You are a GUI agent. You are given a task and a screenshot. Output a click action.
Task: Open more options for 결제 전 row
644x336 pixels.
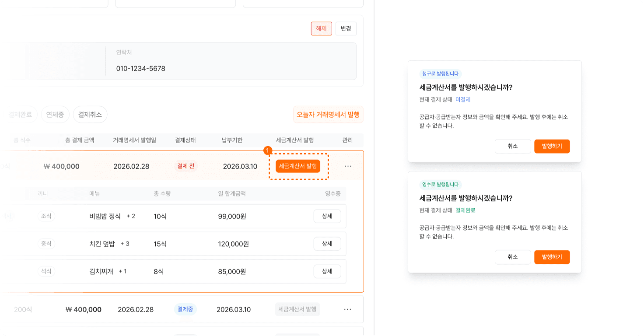(x=348, y=166)
